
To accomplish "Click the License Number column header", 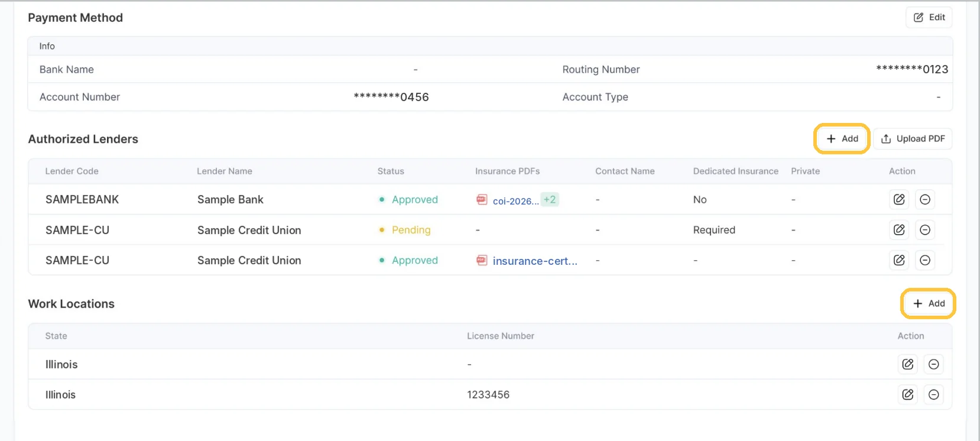I will pos(501,336).
